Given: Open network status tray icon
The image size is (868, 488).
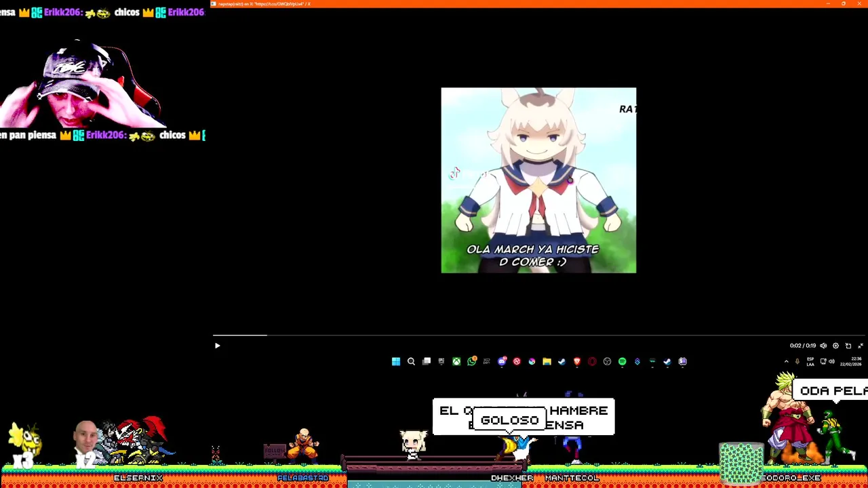Looking at the screenshot, I should [x=823, y=361].
